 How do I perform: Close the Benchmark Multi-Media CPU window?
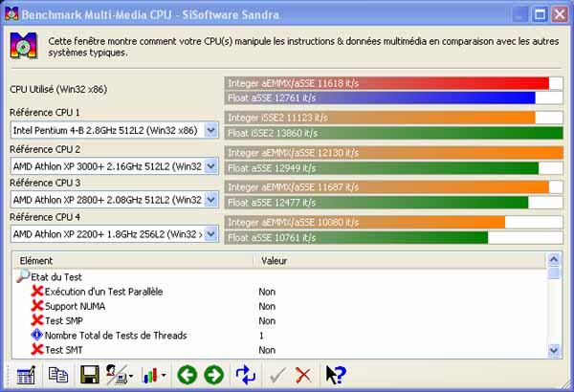pyautogui.click(x=560, y=14)
